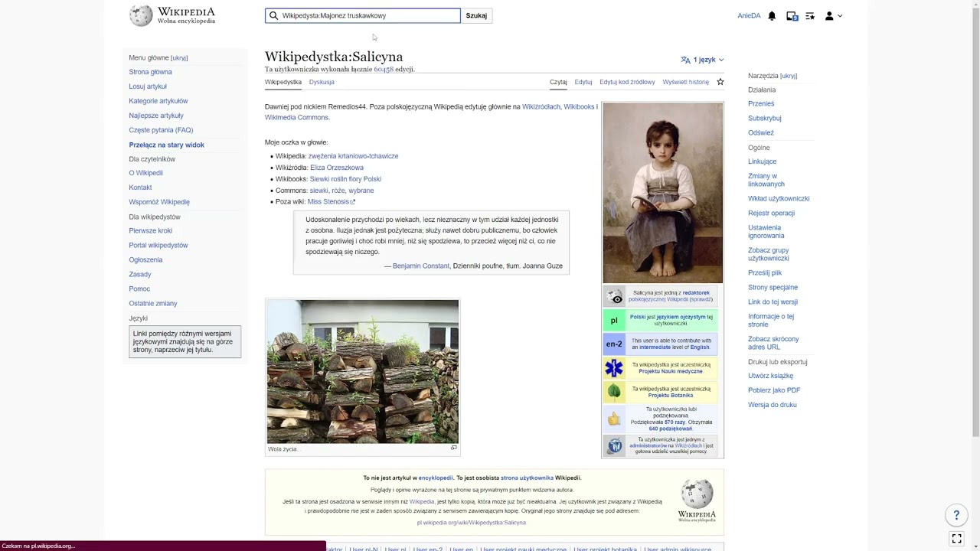Select the Czytaj view tab
This screenshot has height=551, width=980.
(558, 82)
